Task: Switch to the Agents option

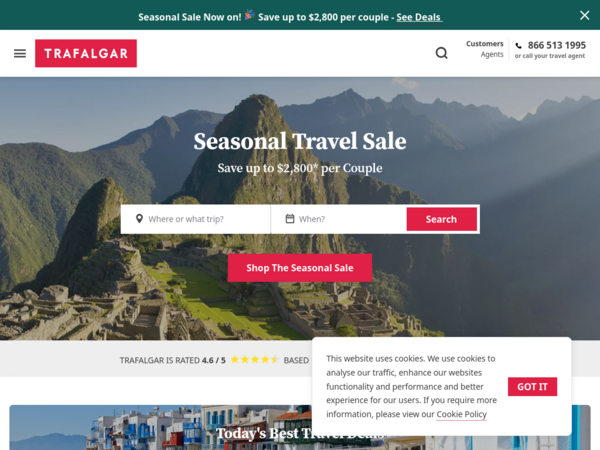Action: pyautogui.click(x=492, y=54)
